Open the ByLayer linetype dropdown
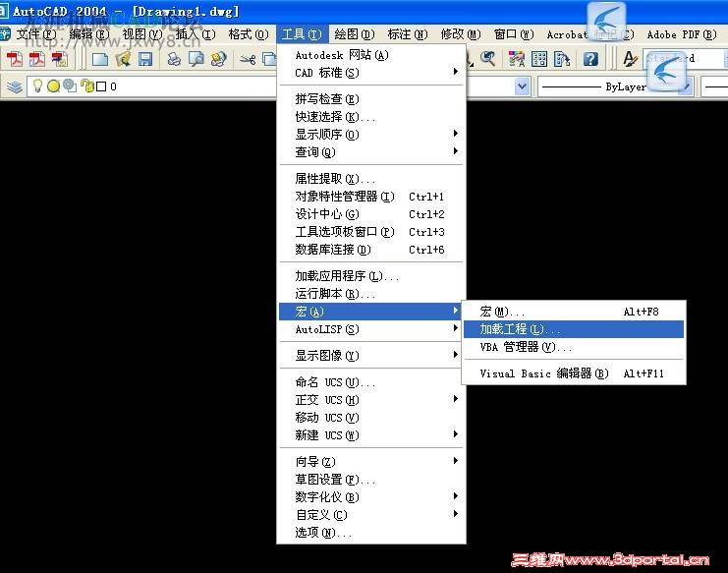This screenshot has width=728, height=573. point(615,86)
